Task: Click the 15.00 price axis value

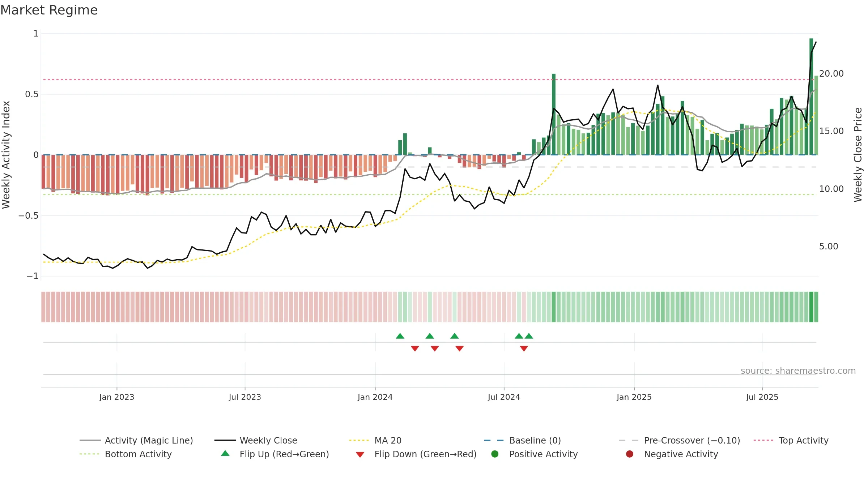Action: tap(831, 131)
